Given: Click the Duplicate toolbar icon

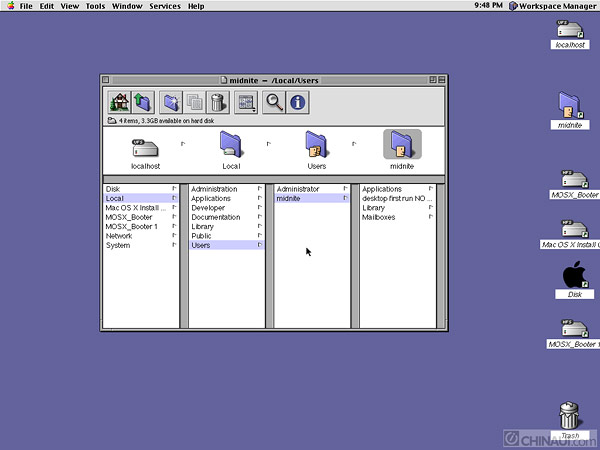Looking at the screenshot, I should (x=195, y=101).
